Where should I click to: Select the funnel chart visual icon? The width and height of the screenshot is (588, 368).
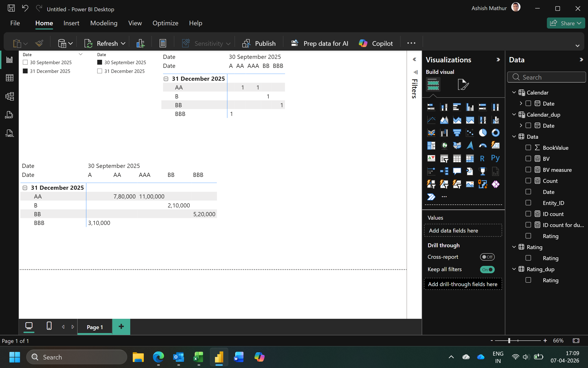pos(457,133)
